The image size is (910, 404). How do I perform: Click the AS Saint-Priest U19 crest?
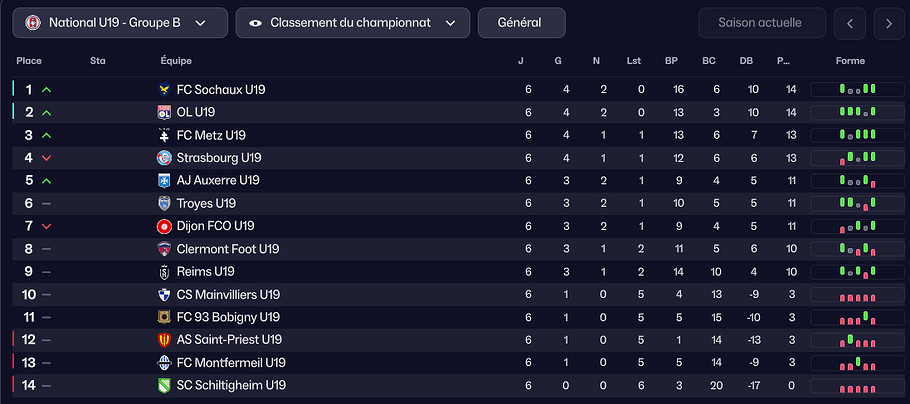click(x=165, y=340)
